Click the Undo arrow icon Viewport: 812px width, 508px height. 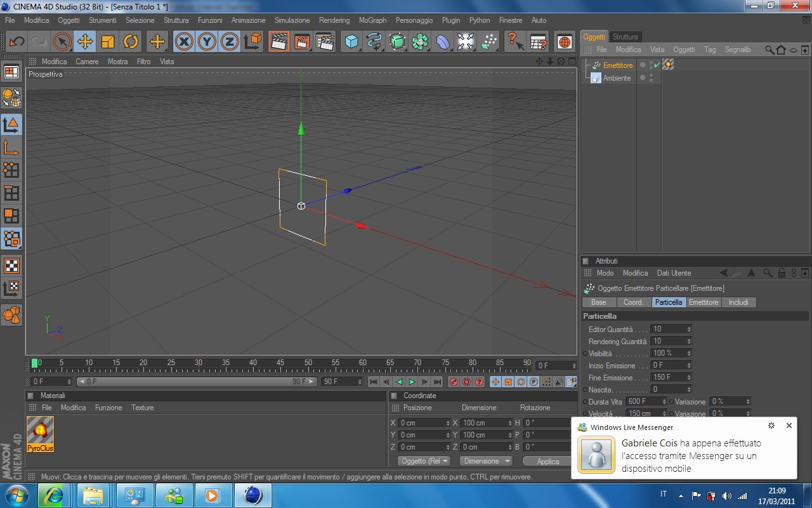tap(16, 42)
